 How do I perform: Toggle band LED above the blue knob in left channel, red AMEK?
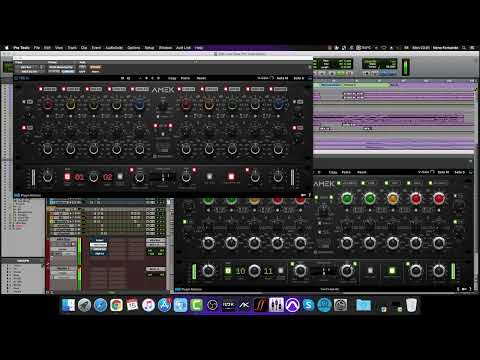tap(133, 89)
